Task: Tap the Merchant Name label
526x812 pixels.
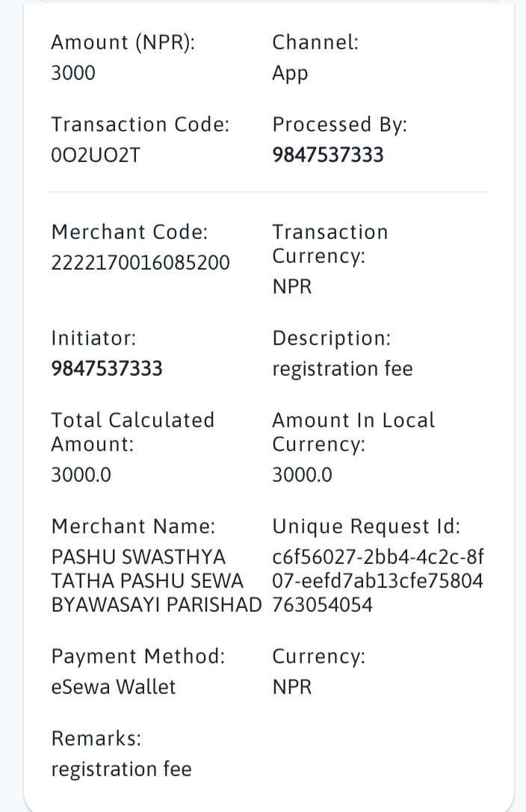Action: [x=133, y=526]
